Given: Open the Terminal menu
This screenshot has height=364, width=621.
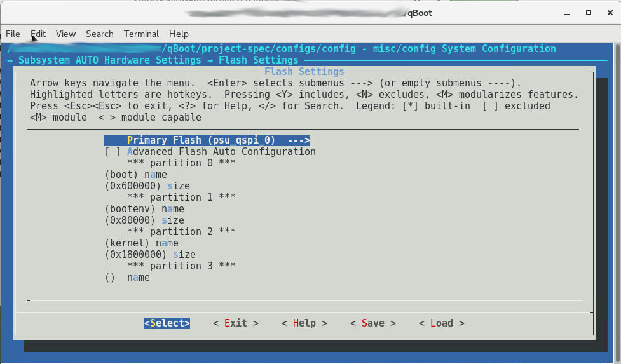Looking at the screenshot, I should click(141, 34).
